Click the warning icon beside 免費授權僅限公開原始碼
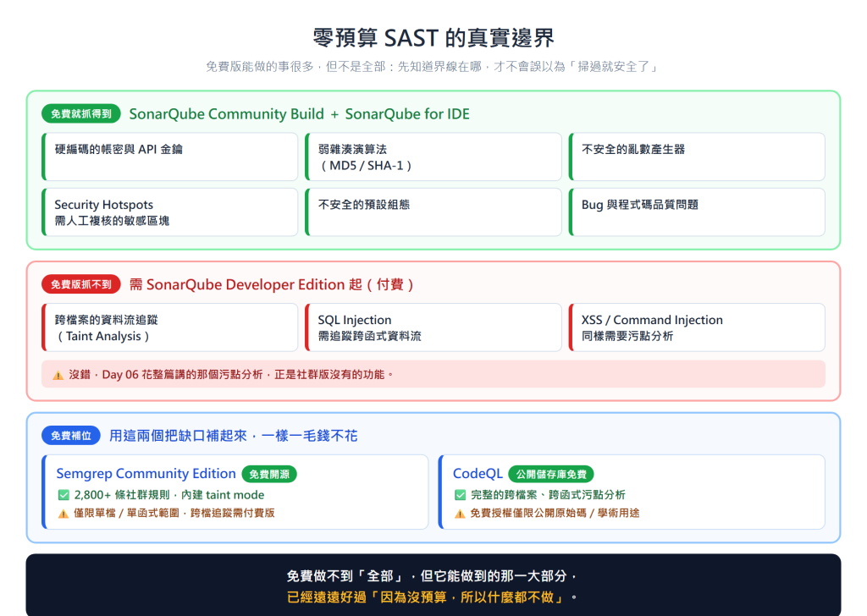Screen dimensions: 867x616 (x=460, y=514)
